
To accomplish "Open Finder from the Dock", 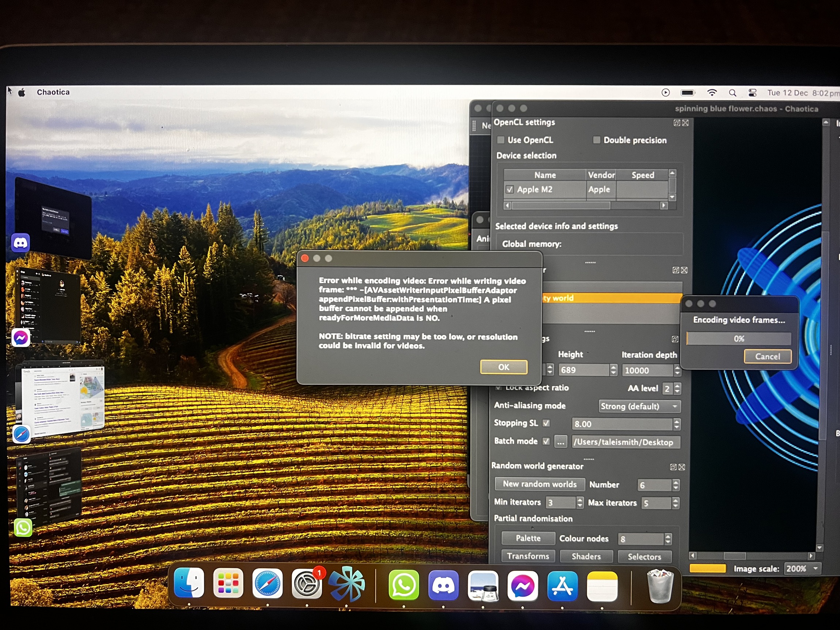I will [189, 583].
